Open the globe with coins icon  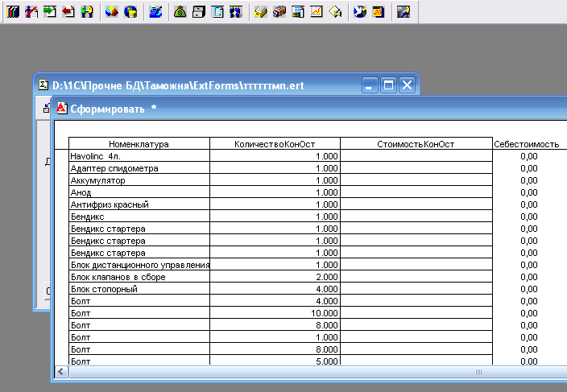(130, 12)
